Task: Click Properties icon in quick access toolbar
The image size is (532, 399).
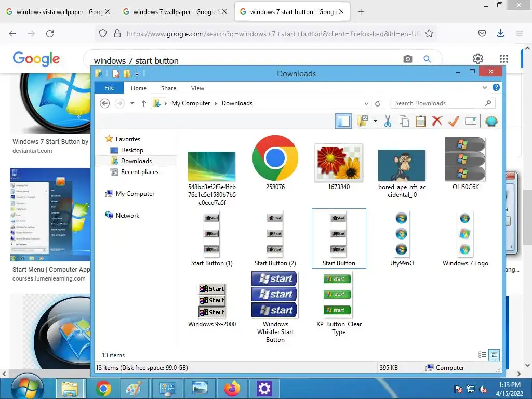Action: [x=116, y=73]
